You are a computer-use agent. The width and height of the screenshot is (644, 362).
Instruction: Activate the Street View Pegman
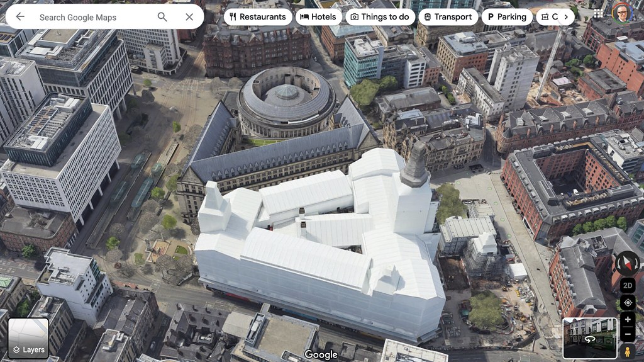point(628,351)
